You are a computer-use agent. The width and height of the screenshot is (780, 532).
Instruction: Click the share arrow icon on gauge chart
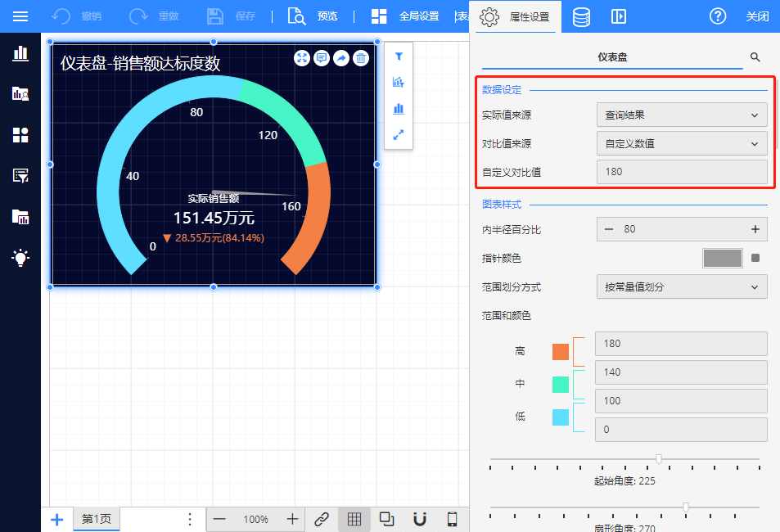341,58
